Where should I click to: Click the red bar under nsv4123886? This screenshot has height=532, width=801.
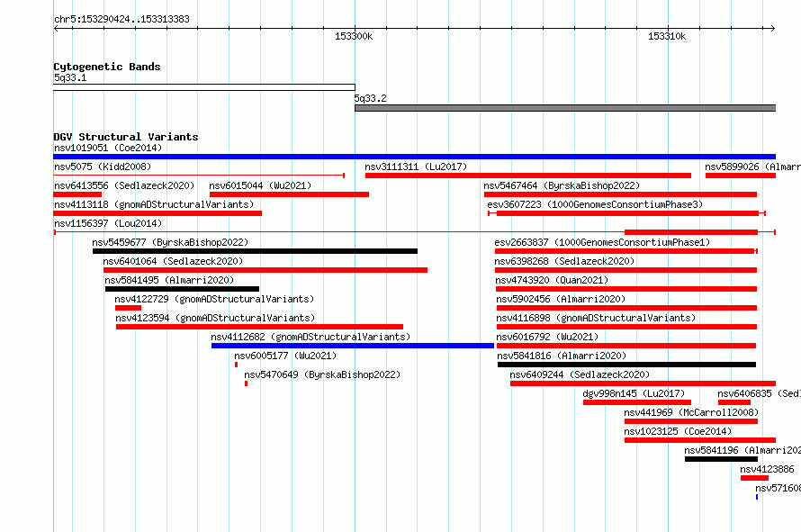754,478
